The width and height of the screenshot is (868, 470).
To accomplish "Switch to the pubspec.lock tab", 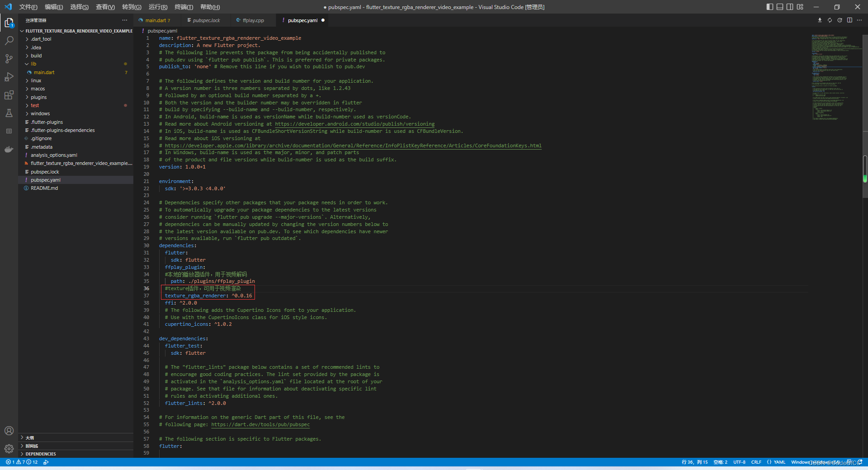I will tap(206, 20).
